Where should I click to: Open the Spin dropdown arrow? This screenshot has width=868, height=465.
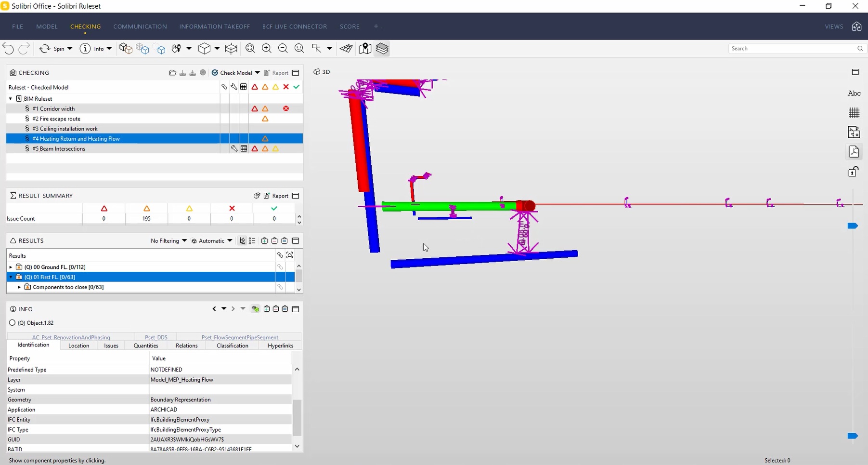[x=70, y=49]
